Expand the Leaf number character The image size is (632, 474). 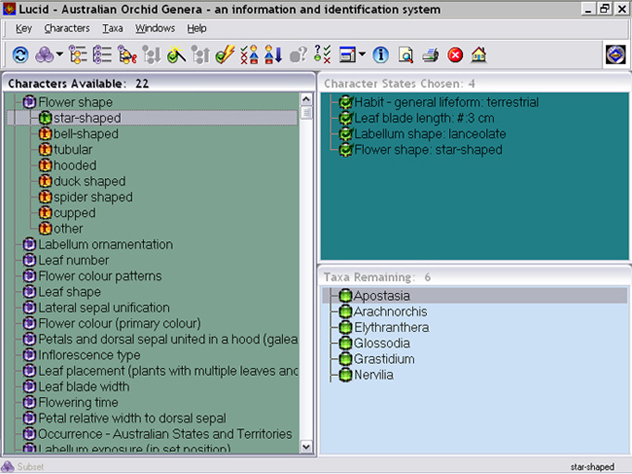tap(29, 260)
